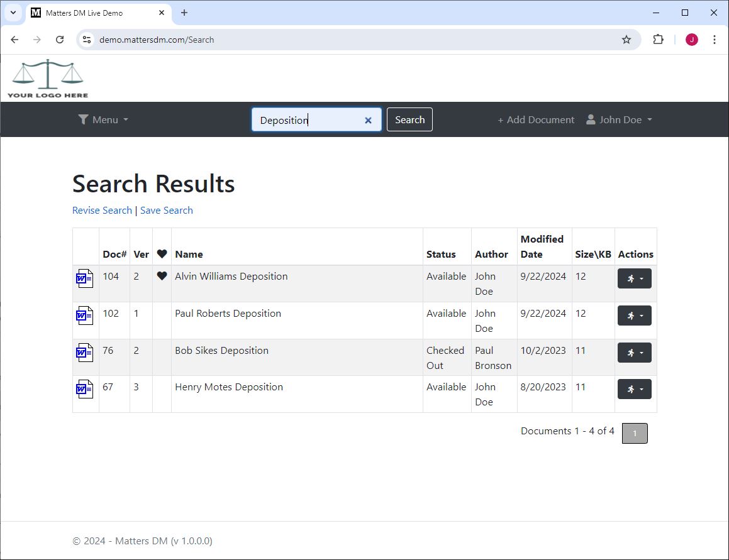The width and height of the screenshot is (729, 560).
Task: Open the browser extensions puzzle icon
Action: 658,40
